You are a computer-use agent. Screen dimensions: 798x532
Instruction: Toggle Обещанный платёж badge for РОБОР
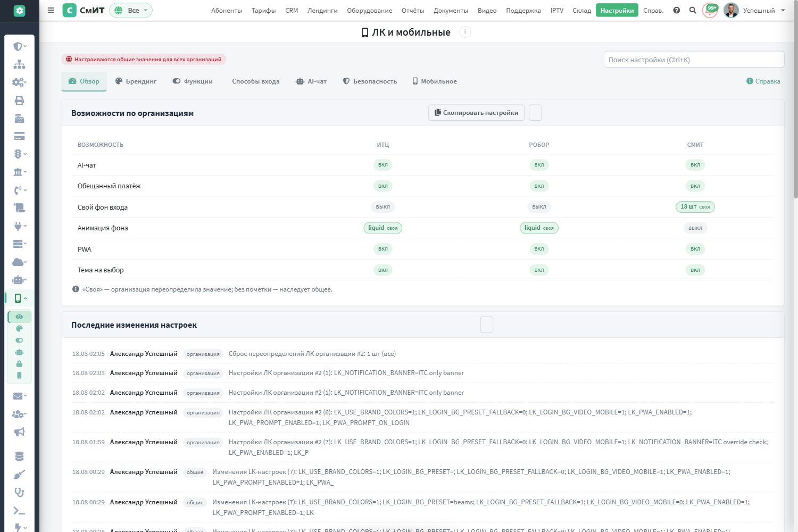point(539,186)
